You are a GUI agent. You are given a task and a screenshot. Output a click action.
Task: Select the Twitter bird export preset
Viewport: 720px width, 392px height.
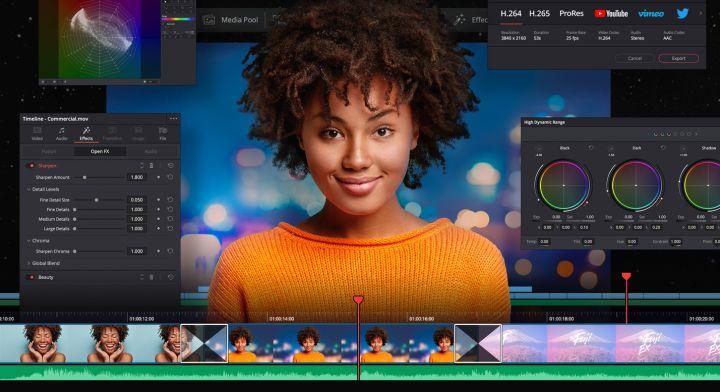click(682, 14)
